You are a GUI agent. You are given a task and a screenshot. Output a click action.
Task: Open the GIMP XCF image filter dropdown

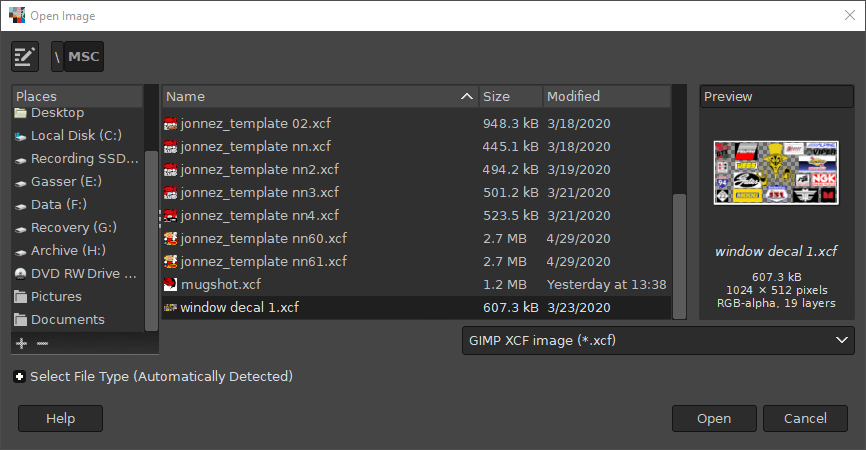point(658,340)
